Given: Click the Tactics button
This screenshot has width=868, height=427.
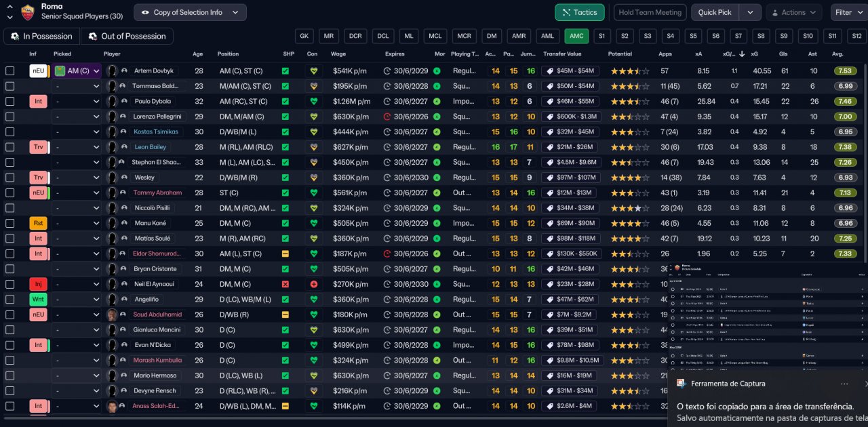Looking at the screenshot, I should point(580,12).
